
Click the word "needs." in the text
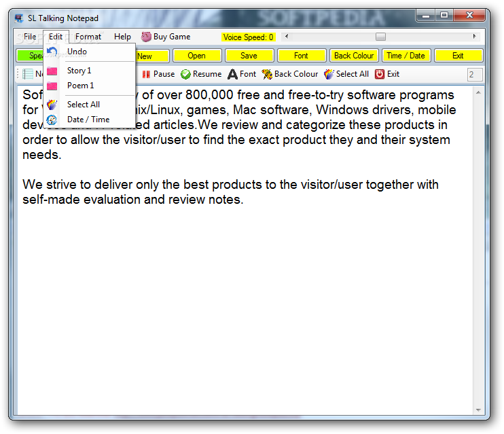(x=42, y=155)
